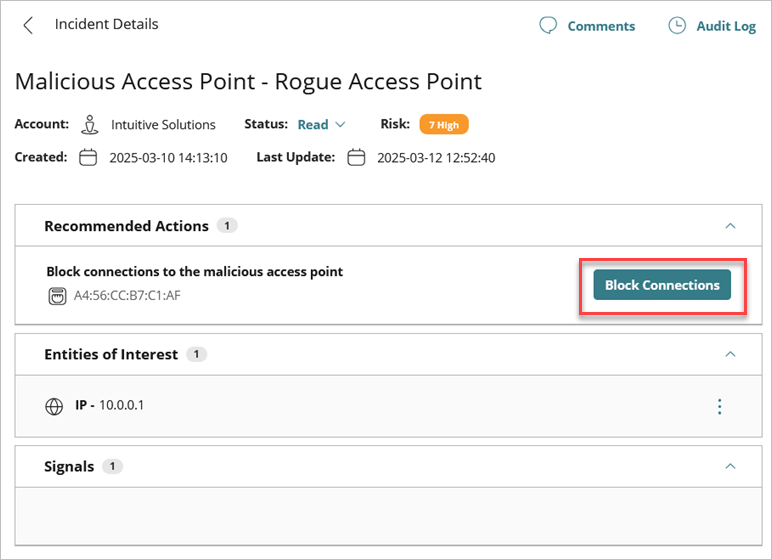Click the Created date calendar icon
The image size is (772, 560).
pos(88,158)
